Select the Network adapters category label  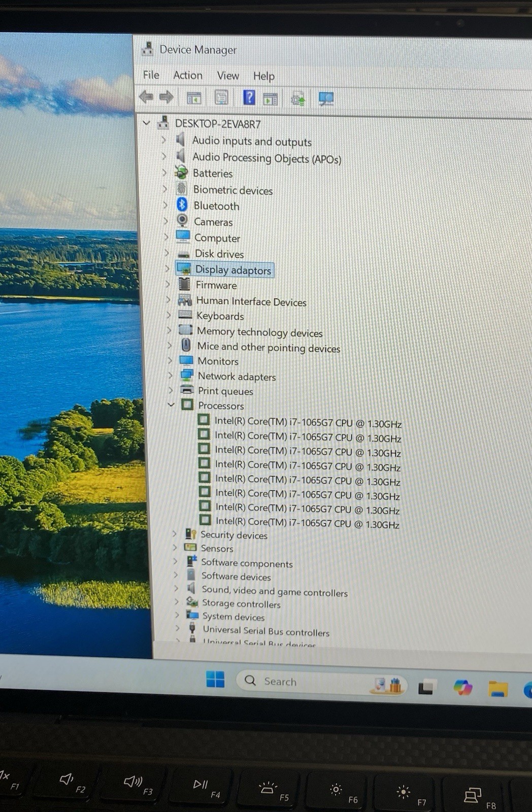237,376
